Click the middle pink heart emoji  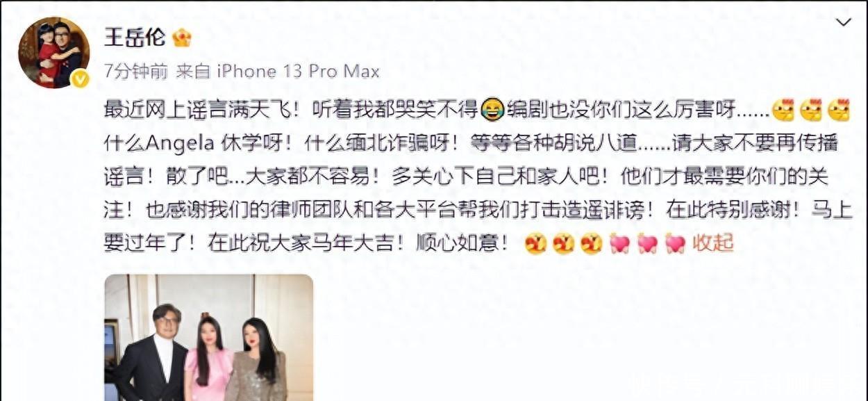tap(647, 243)
